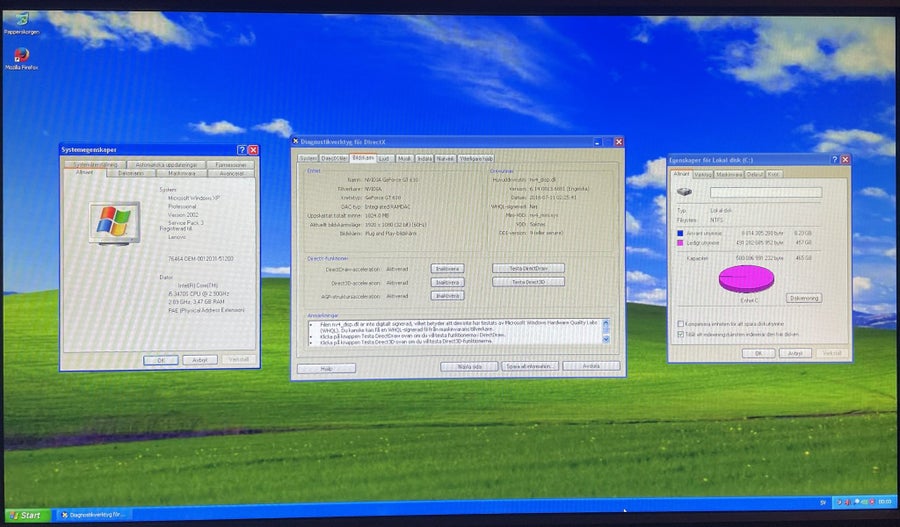Open the Indata tab

tap(424, 158)
